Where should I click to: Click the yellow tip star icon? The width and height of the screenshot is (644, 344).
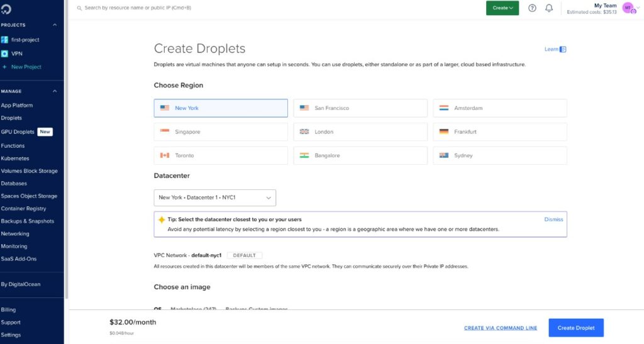point(162,219)
